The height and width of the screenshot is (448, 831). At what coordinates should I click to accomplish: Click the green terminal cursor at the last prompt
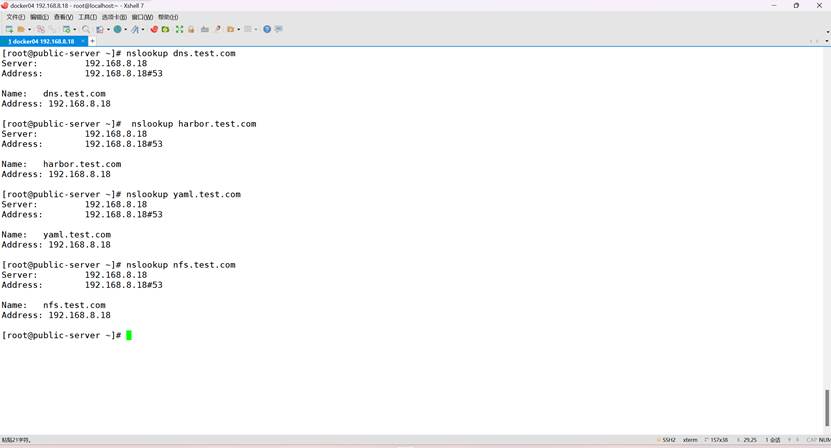[x=129, y=335]
